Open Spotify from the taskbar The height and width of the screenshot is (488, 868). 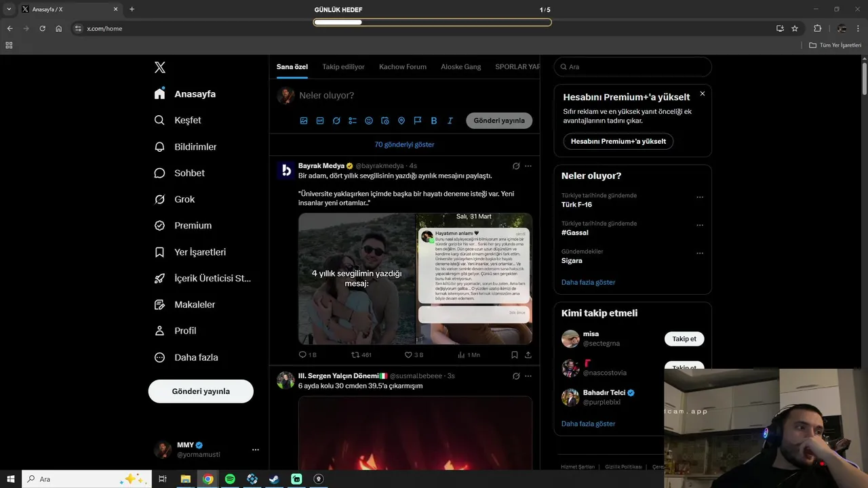tap(230, 479)
